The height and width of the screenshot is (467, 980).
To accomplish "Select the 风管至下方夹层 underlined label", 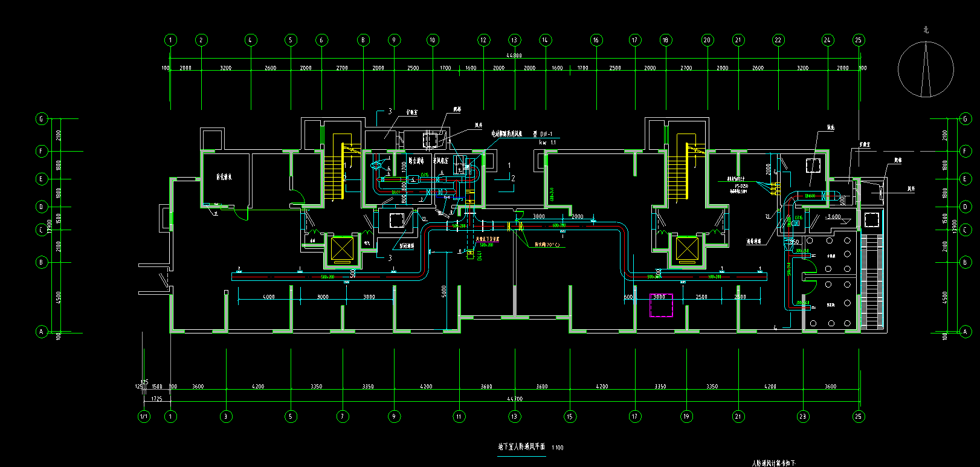I will 488,239.
